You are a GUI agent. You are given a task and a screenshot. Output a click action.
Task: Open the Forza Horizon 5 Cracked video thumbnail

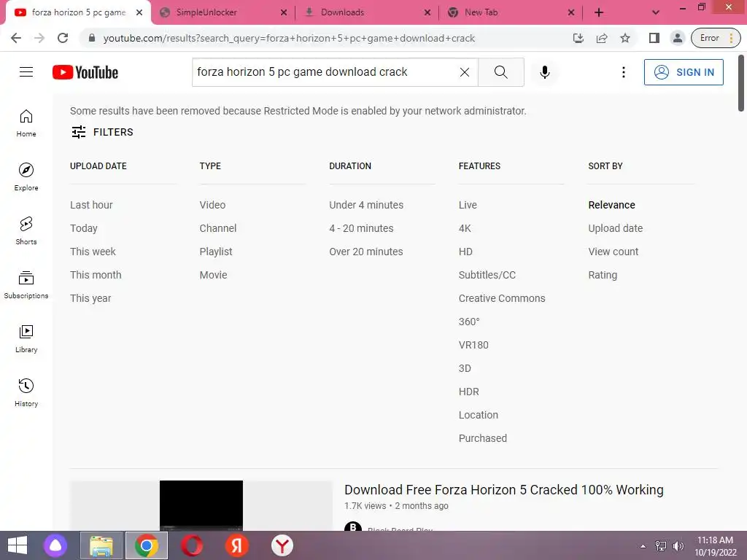click(201, 505)
